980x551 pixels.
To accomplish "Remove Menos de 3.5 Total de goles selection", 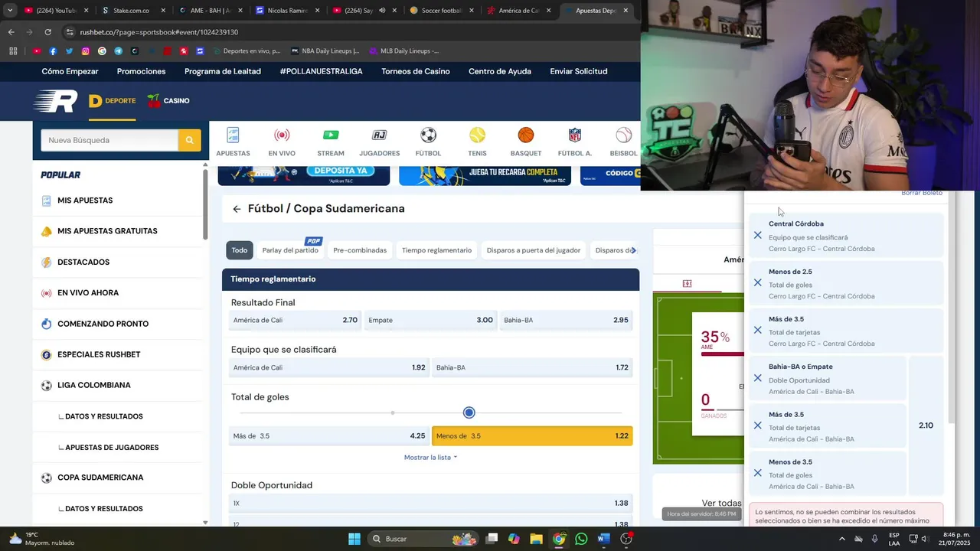I will pyautogui.click(x=757, y=473).
